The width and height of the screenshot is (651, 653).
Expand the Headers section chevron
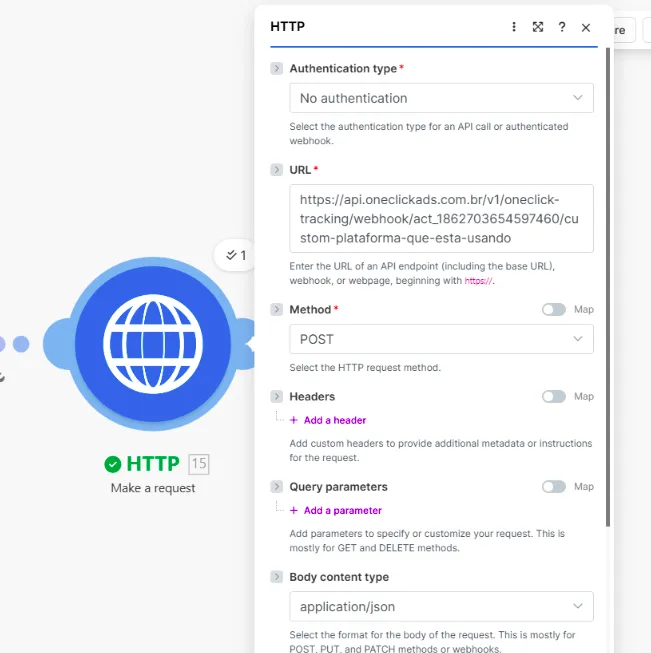click(x=277, y=396)
